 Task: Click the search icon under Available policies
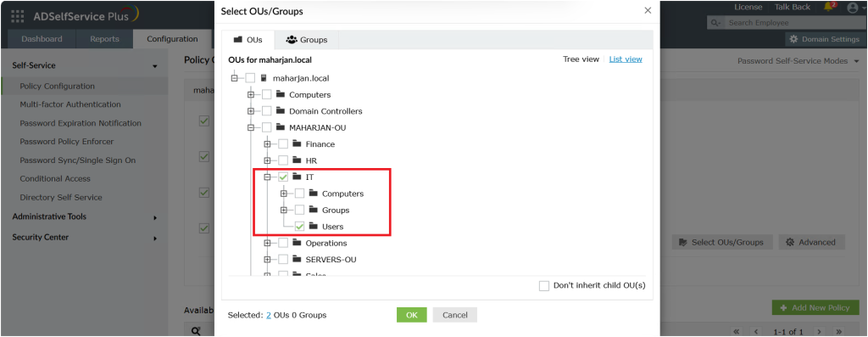tap(196, 331)
